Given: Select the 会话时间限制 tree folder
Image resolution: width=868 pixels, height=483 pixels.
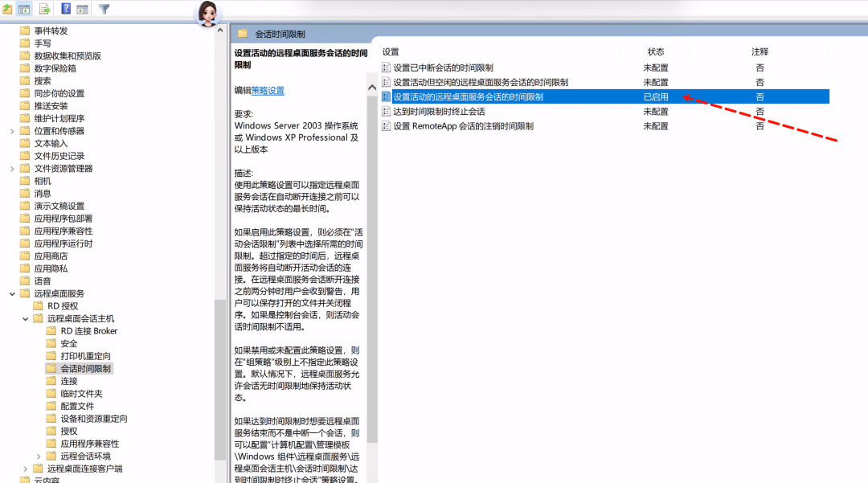Looking at the screenshot, I should coord(85,368).
